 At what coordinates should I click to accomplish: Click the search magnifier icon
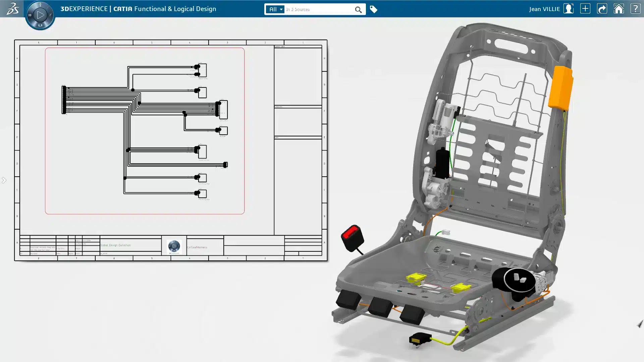click(x=359, y=9)
